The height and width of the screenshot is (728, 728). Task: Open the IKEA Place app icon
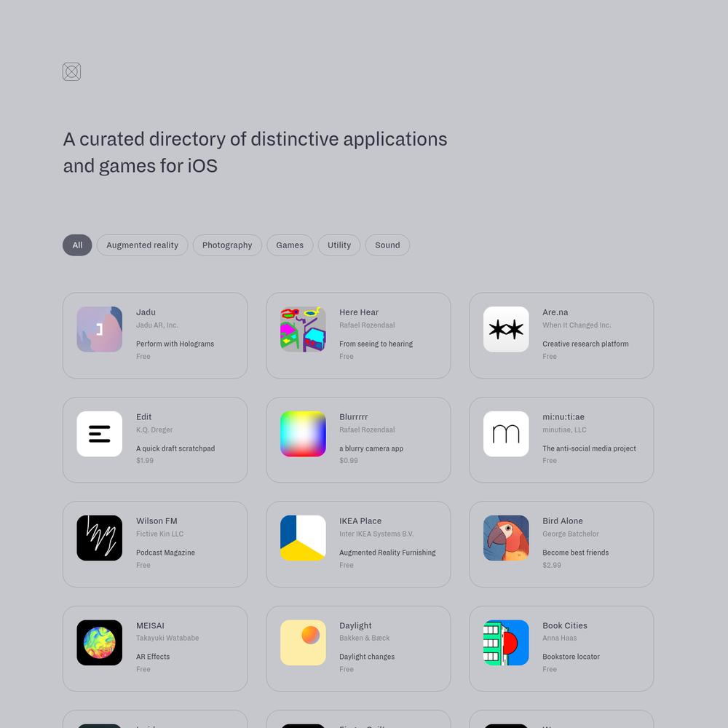303,538
